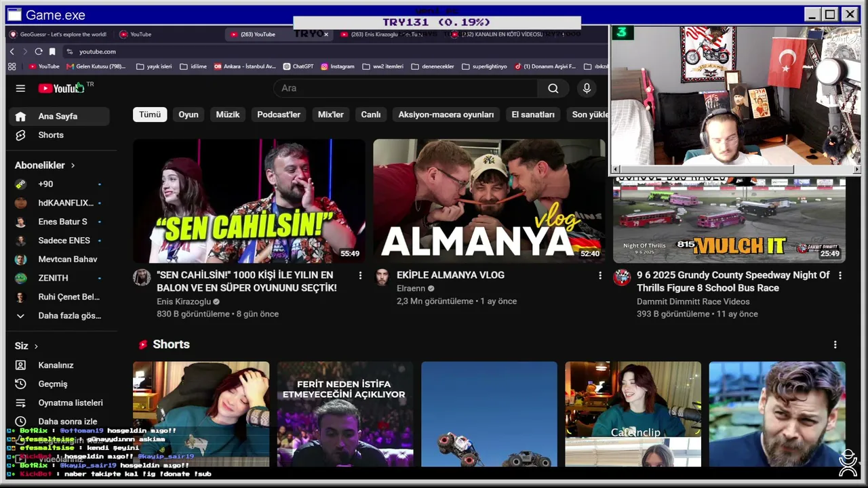The width and height of the screenshot is (868, 488).
Task: Select the Canlı filter chip
Action: tap(371, 115)
